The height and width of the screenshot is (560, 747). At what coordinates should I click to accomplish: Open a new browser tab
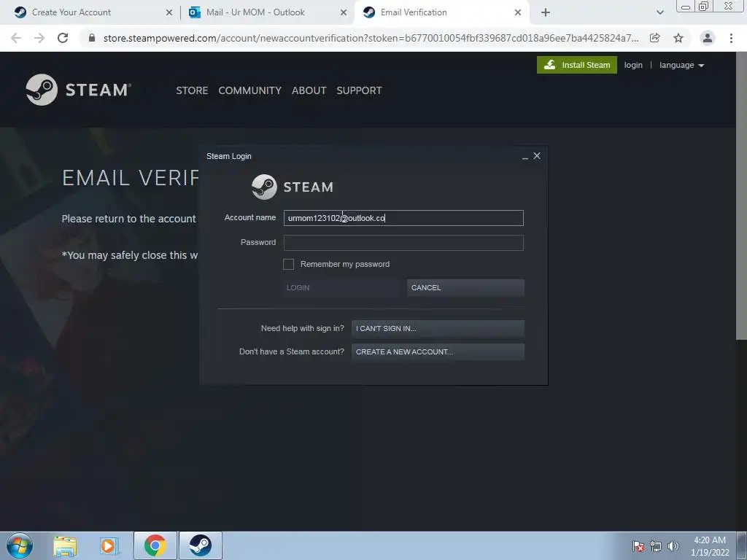[546, 12]
